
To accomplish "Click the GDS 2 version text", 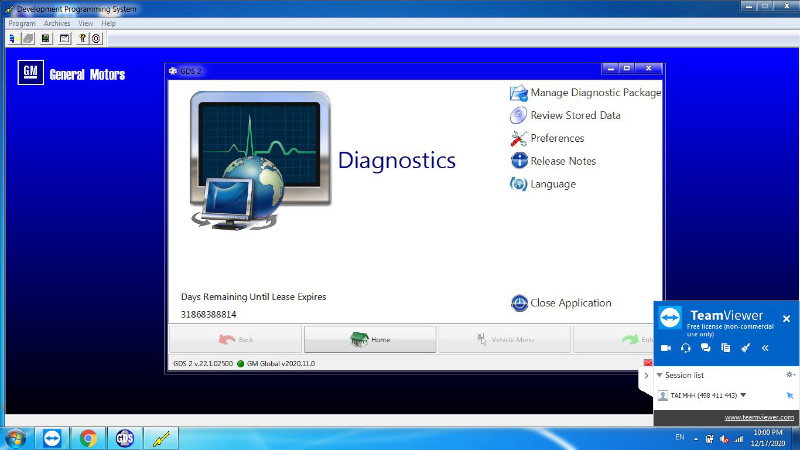I will click(x=203, y=364).
